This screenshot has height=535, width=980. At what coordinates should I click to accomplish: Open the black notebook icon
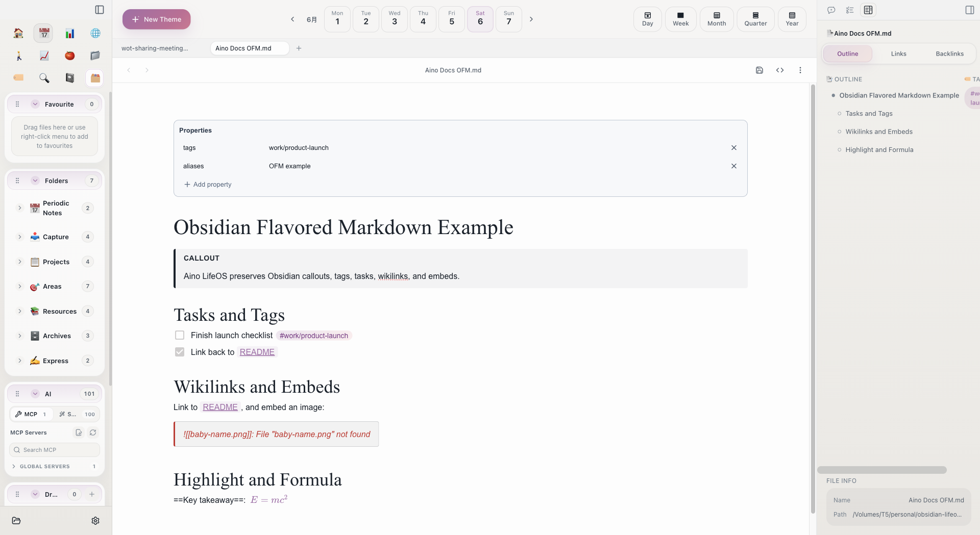70,78
